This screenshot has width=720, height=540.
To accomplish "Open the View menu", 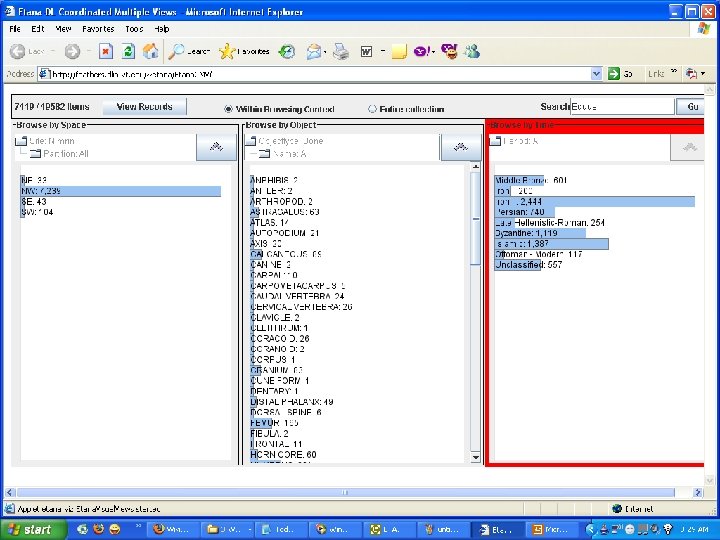I will coord(63,29).
